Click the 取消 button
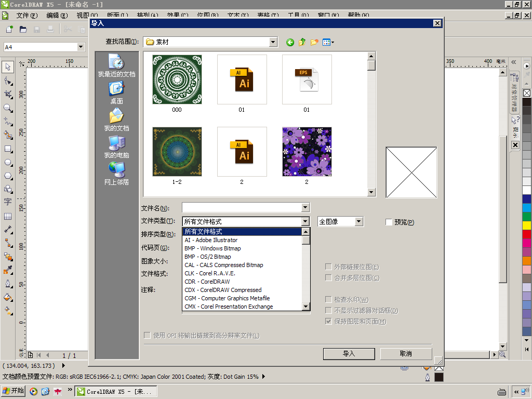Screen dimensions: 532x399 [406, 353]
